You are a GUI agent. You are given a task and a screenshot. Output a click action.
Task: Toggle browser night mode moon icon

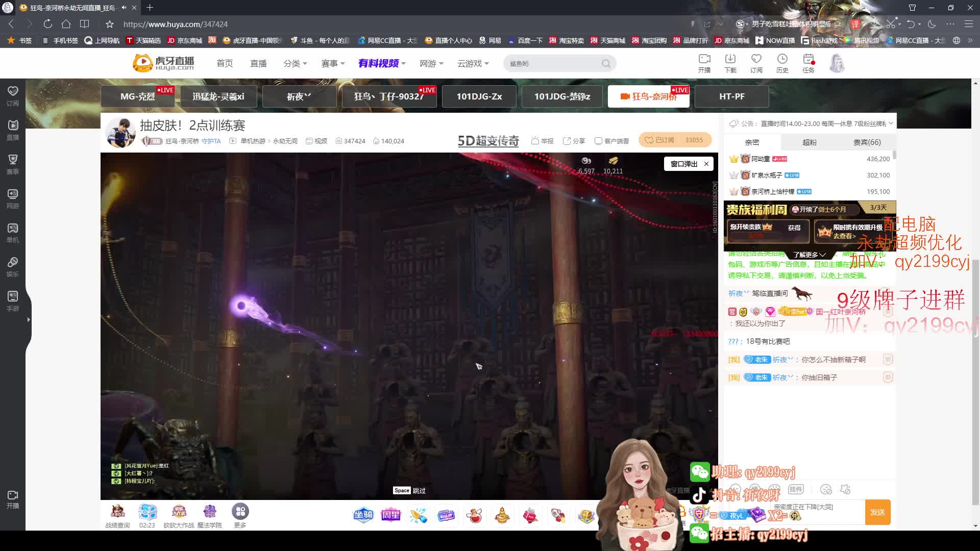click(932, 24)
